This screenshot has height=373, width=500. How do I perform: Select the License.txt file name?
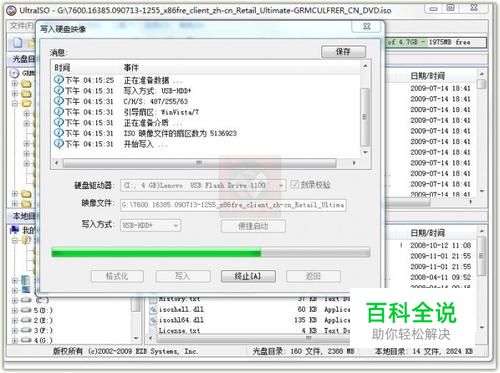pos(179,331)
